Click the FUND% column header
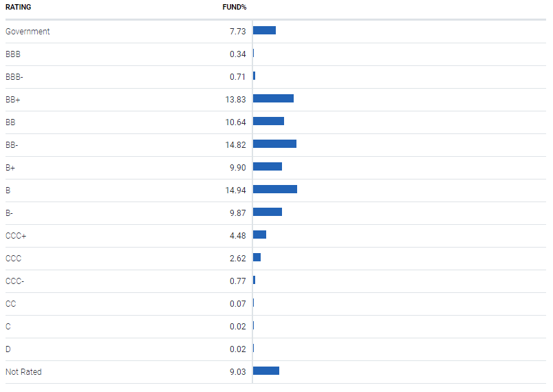The width and height of the screenshot is (553, 392). [x=234, y=7]
